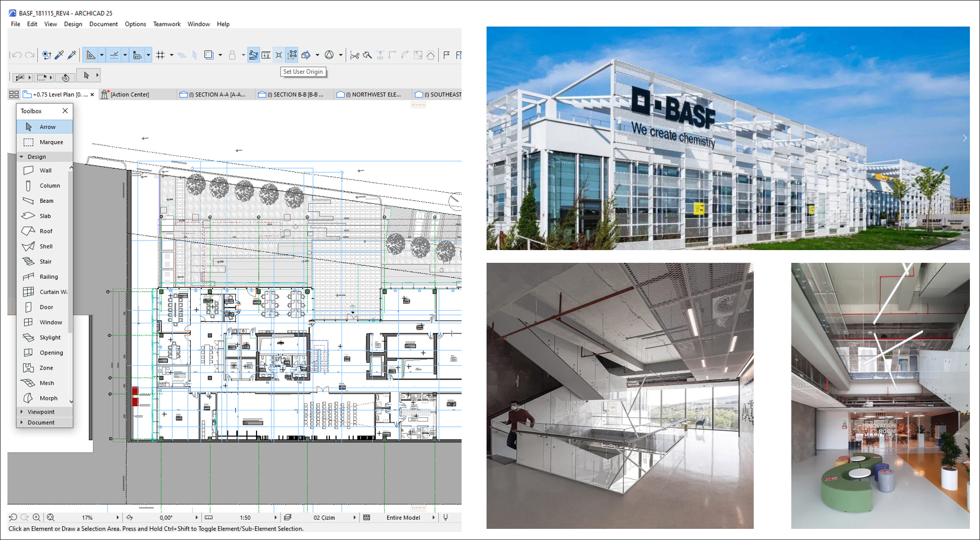Screen dimensions: 980x540
Task: Toggle the Trace reference button
Action: (209, 55)
